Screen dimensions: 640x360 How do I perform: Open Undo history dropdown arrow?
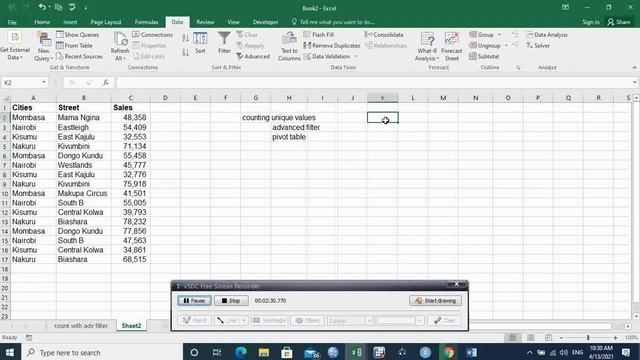point(49,7)
